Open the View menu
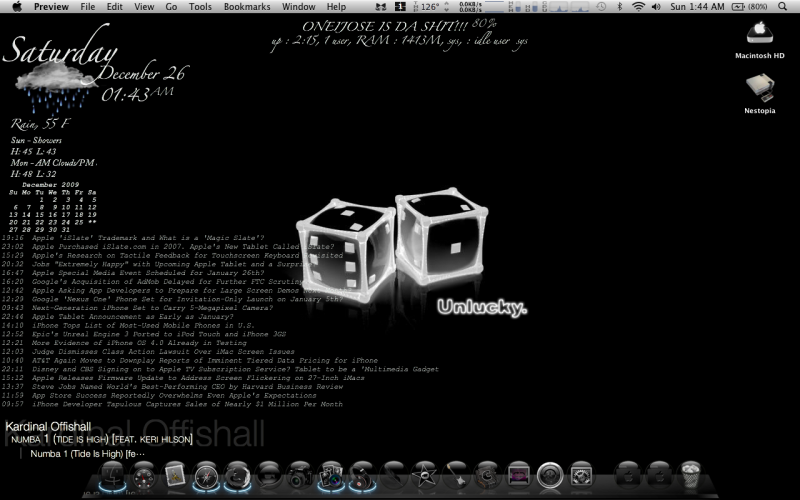This screenshot has width=800, height=500. click(x=144, y=7)
